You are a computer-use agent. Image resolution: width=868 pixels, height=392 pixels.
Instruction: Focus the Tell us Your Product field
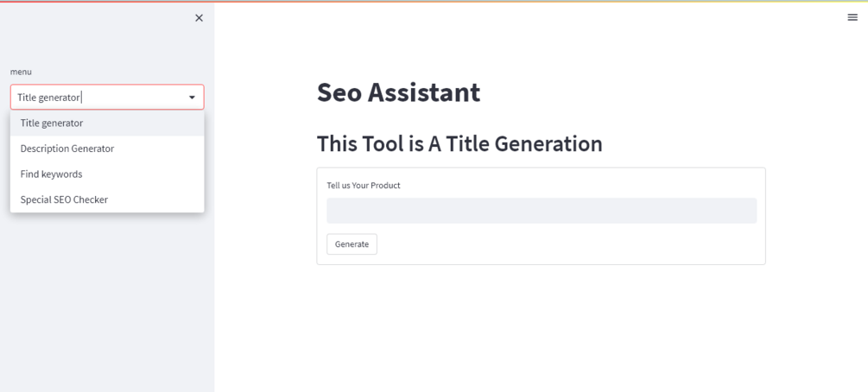541,211
